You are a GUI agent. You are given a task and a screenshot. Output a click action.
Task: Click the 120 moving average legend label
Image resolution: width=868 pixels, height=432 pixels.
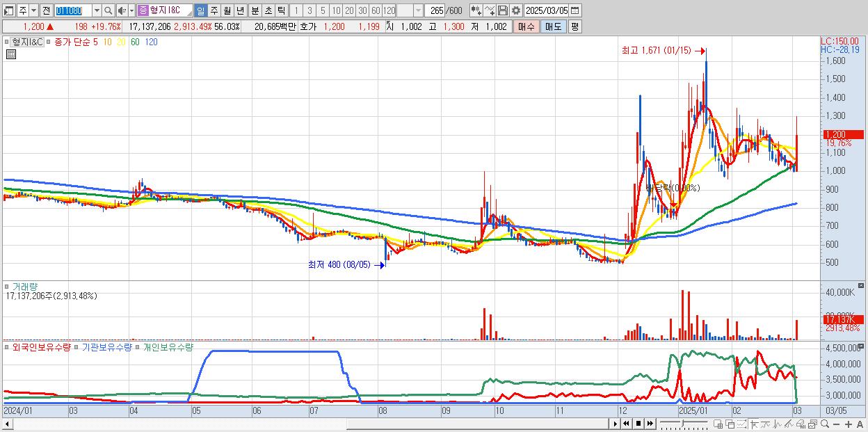(151, 42)
